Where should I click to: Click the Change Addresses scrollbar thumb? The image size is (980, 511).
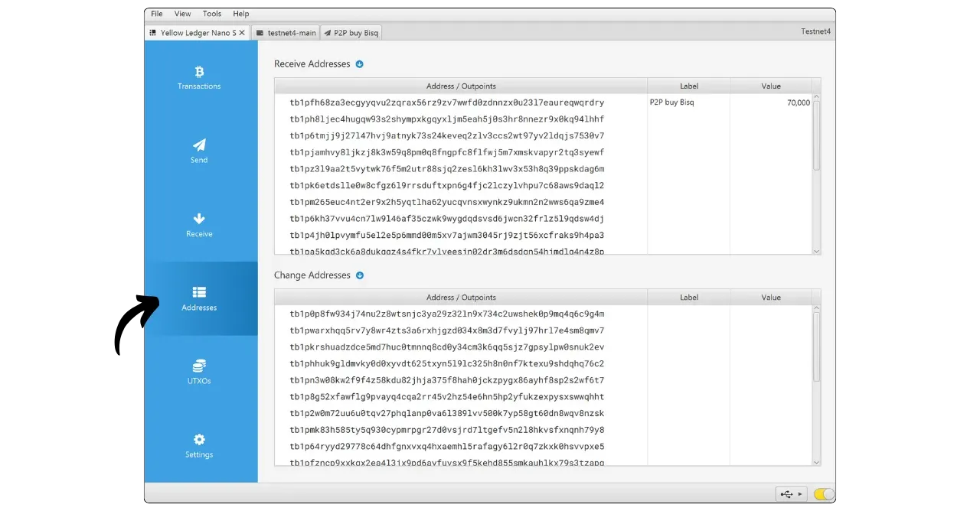pos(816,347)
